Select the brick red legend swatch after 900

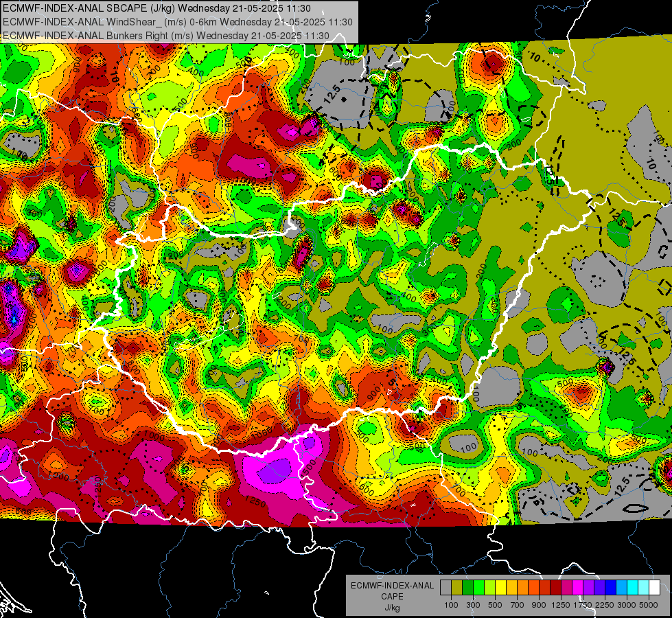click(545, 588)
